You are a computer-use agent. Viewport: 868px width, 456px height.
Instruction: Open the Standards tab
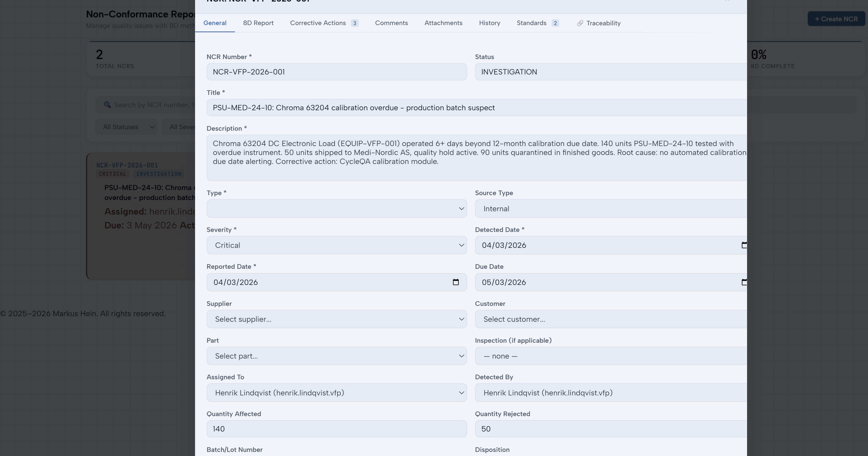click(x=538, y=23)
